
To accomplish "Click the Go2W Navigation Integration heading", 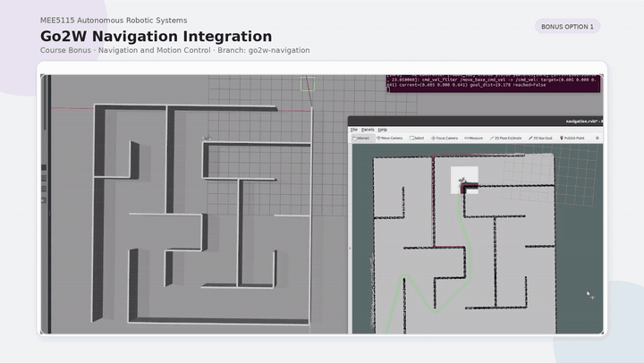I will click(x=156, y=36).
